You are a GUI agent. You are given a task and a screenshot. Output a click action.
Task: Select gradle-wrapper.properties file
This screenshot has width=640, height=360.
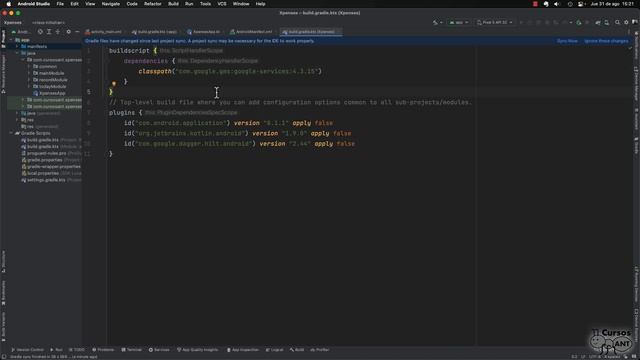(x=51, y=167)
